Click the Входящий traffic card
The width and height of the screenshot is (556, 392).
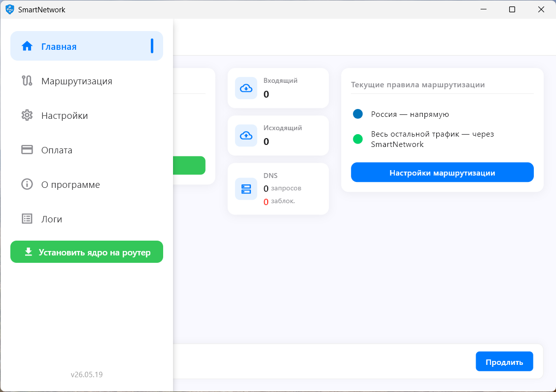click(x=278, y=88)
